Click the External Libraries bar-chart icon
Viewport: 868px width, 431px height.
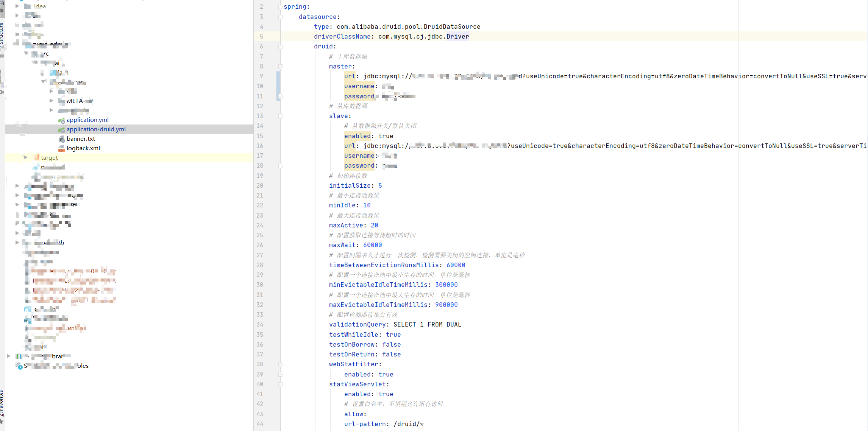point(19,356)
